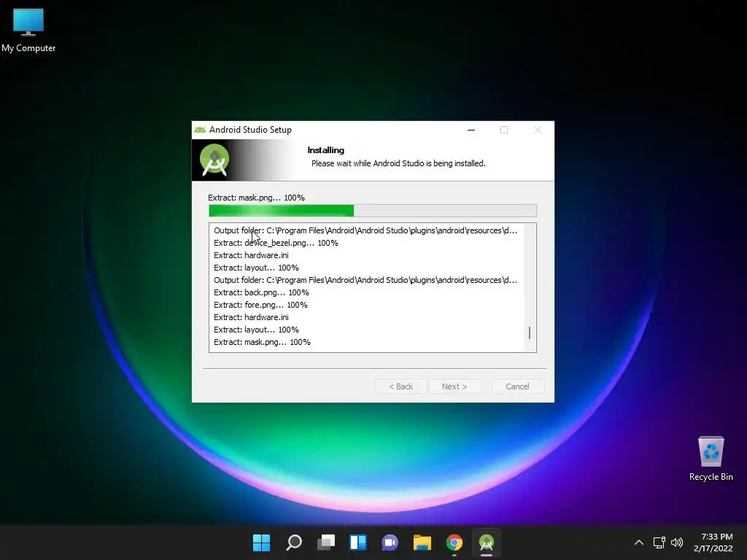
Task: Open network status tray icon
Action: tap(659, 542)
